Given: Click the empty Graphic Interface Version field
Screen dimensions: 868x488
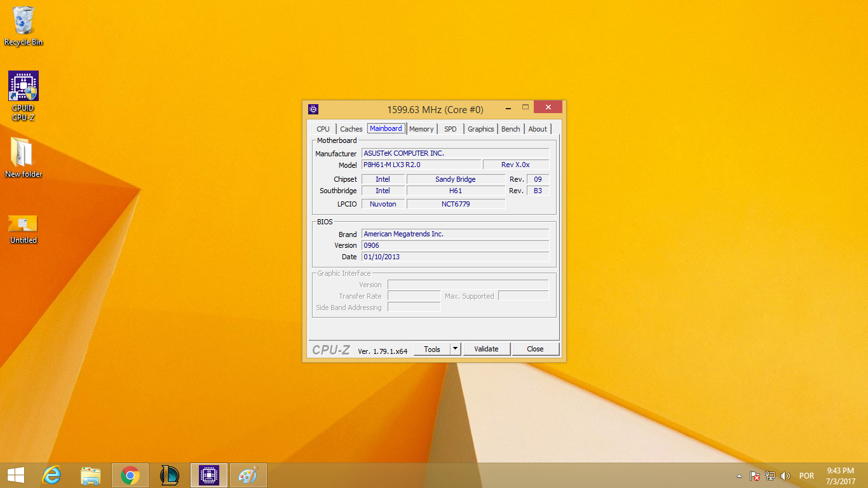Looking at the screenshot, I should 468,285.
